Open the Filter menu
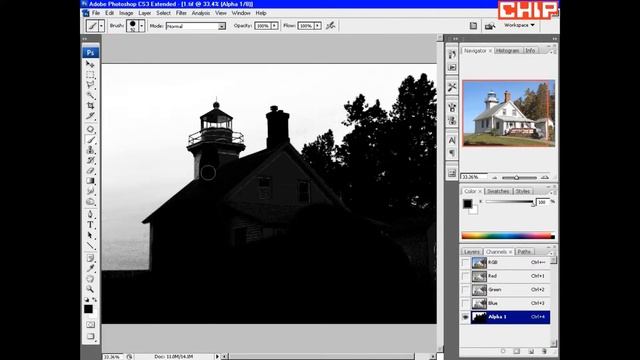Viewport: 640px width, 360px height. pyautogui.click(x=181, y=13)
